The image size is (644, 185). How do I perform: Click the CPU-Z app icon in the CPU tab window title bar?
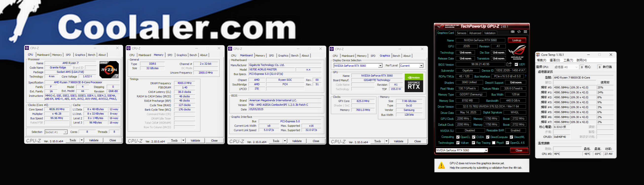pyautogui.click(x=27, y=48)
